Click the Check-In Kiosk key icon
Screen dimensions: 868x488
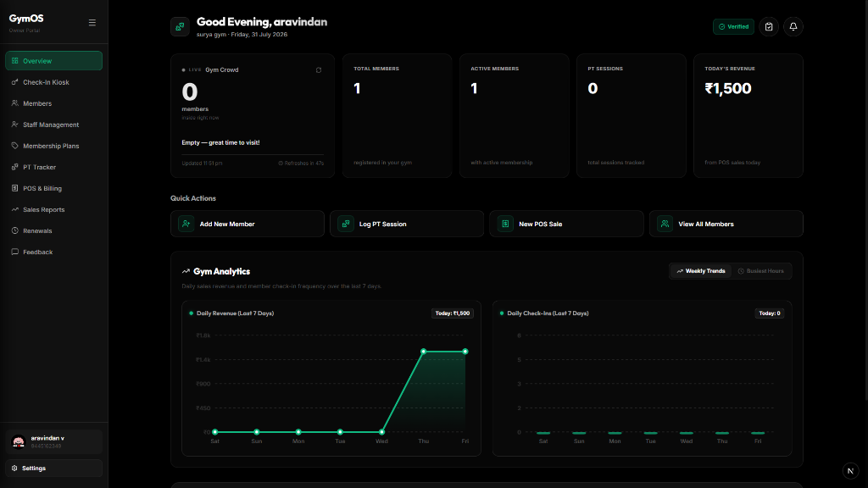point(15,82)
